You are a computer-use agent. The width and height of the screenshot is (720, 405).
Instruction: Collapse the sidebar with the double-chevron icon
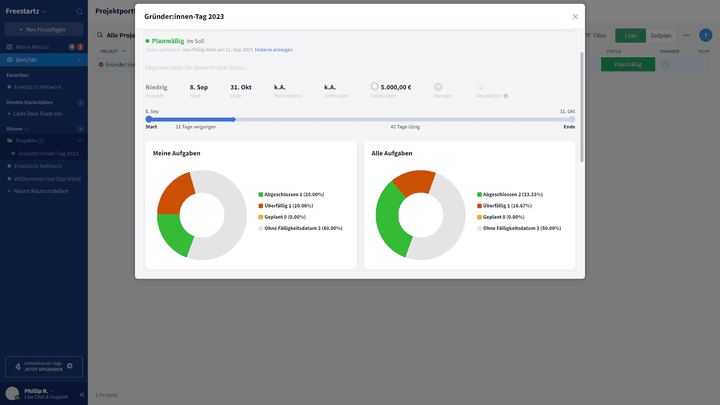coord(81,394)
